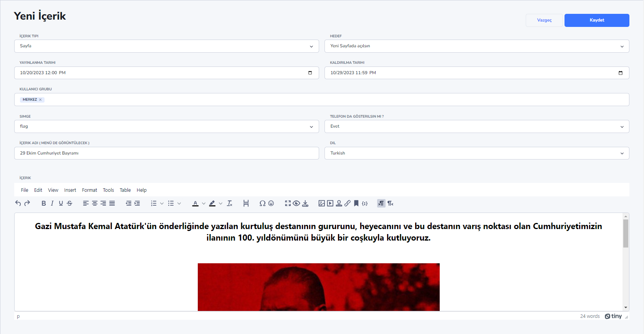Toggle strikethrough formatting
The width and height of the screenshot is (644, 334).
[70, 203]
